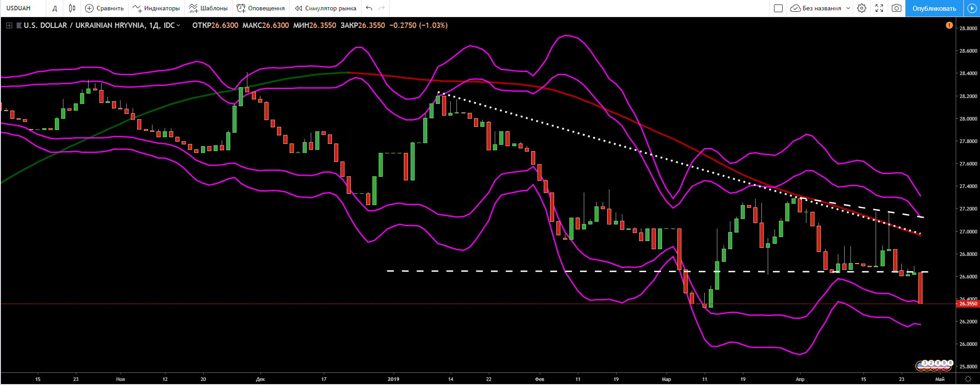Click the orange data warning icon
This screenshot has width=980, height=385.
(949, 25)
